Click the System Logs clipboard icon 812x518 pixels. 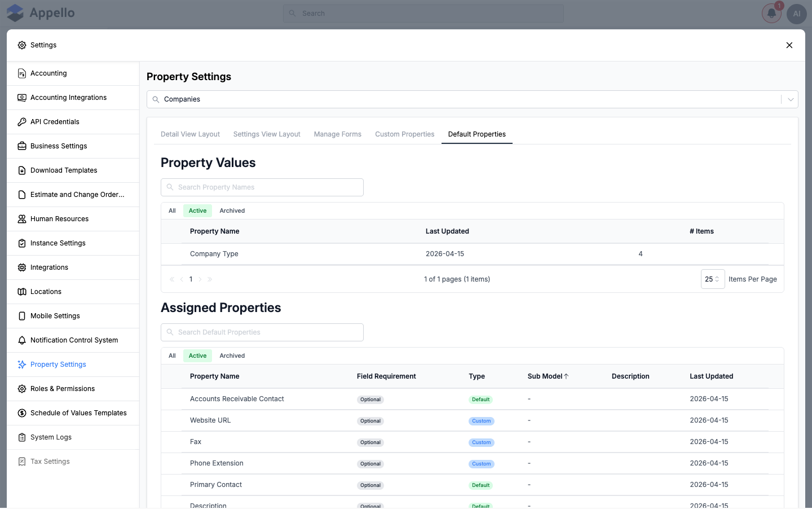(22, 437)
